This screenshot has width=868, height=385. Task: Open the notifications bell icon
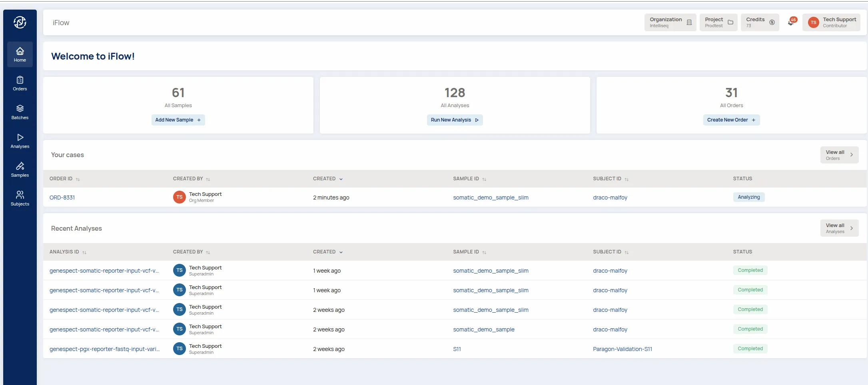tap(791, 22)
